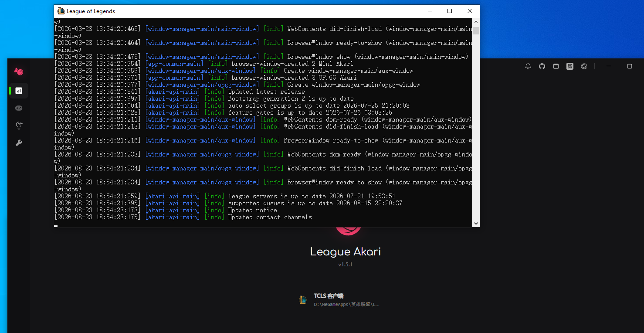Click the "browser-window-created 2 Mini Akari" line
Image resolution: width=644 pixels, height=333 pixels.
pos(204,64)
